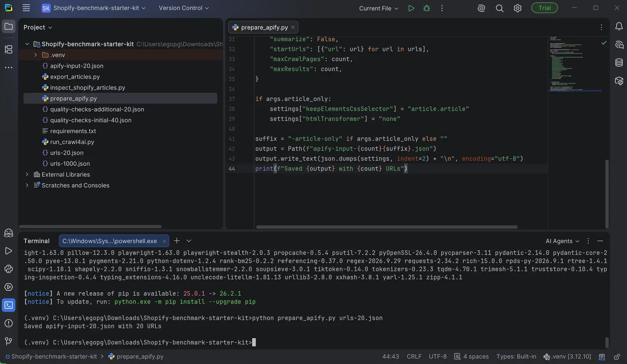Add a new terminal tab
Viewport: 627px width, 364px height.
pos(177,241)
